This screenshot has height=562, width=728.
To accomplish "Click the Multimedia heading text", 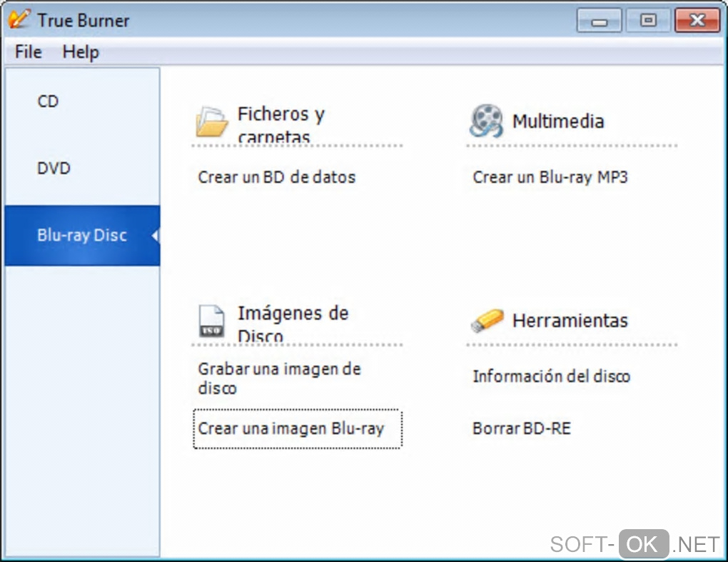I will pos(558,121).
